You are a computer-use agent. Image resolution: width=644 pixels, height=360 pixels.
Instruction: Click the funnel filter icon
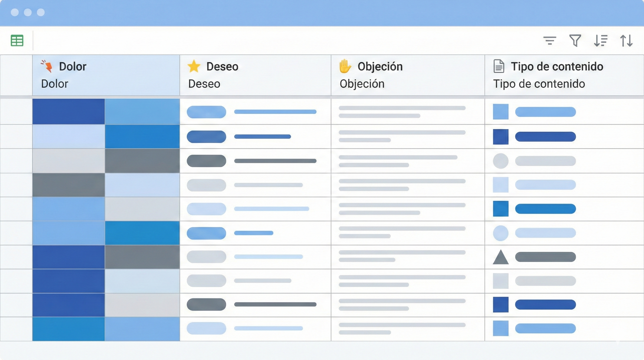coord(575,41)
